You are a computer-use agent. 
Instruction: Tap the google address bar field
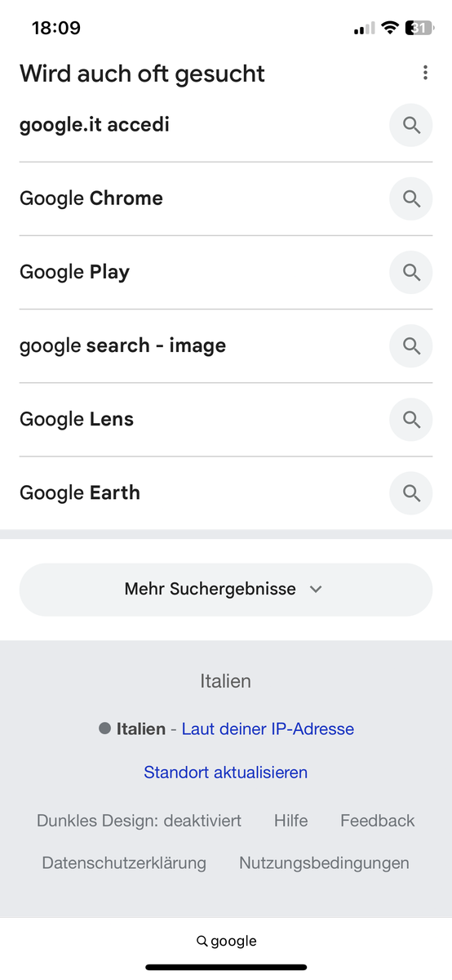(226, 941)
